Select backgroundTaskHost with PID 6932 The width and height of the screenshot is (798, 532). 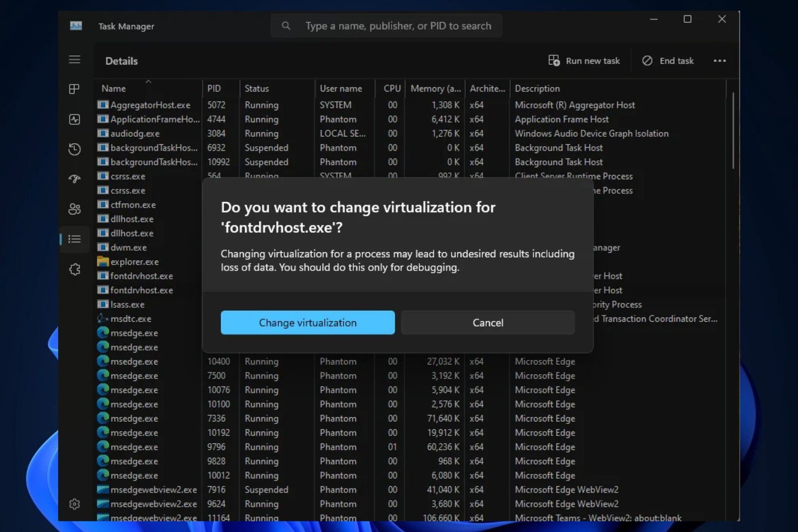tap(410, 148)
